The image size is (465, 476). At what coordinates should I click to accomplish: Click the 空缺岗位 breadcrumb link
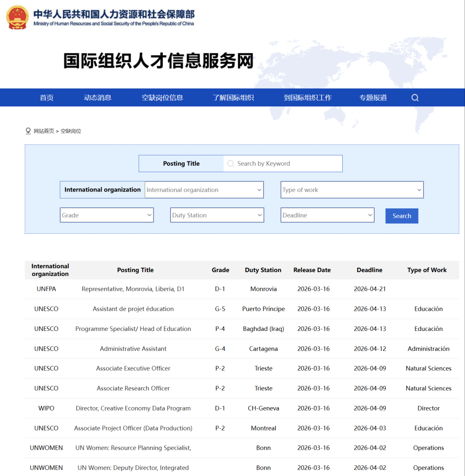(71, 131)
